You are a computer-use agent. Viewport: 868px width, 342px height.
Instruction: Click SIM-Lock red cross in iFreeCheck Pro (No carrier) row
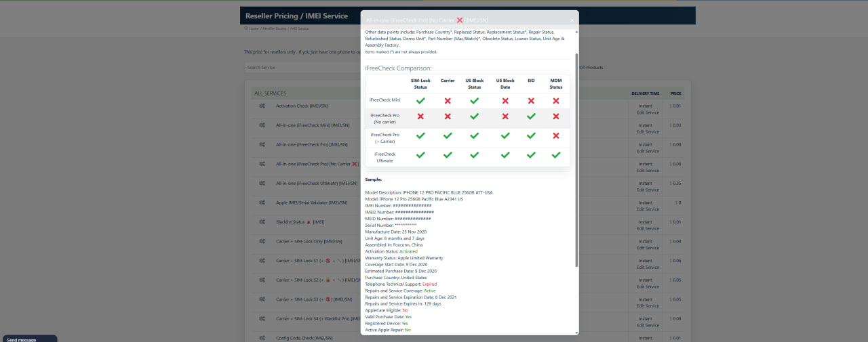pos(420,116)
